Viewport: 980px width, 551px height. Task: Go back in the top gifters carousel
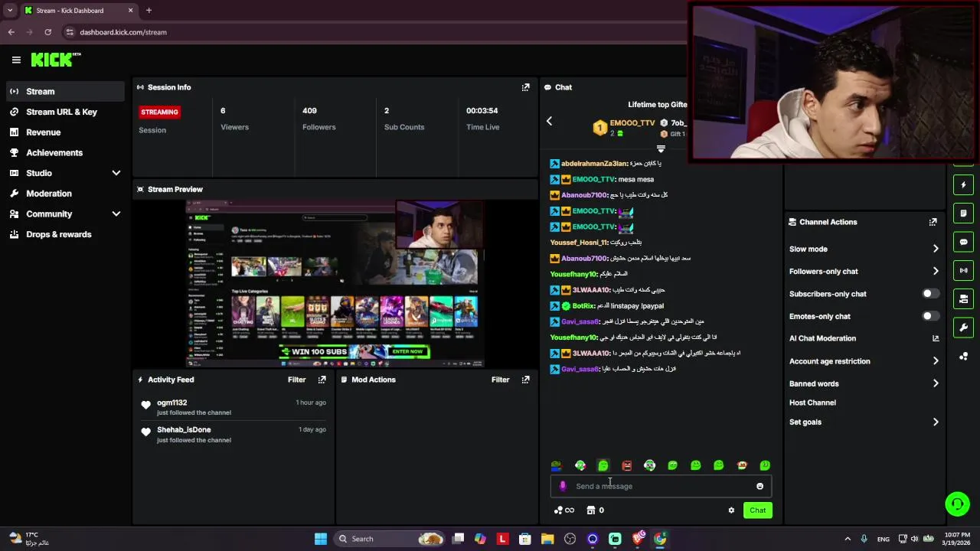(549, 121)
